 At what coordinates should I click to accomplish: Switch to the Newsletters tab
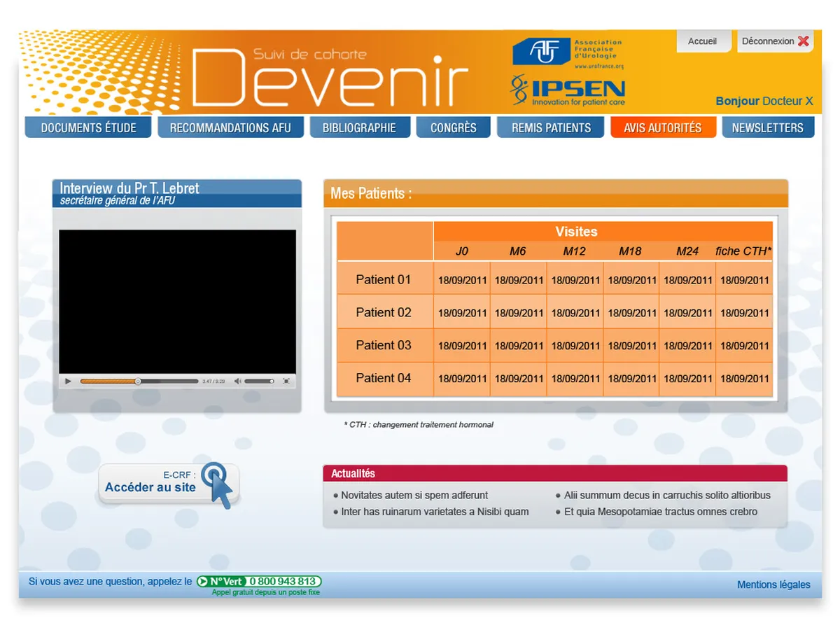[768, 127]
